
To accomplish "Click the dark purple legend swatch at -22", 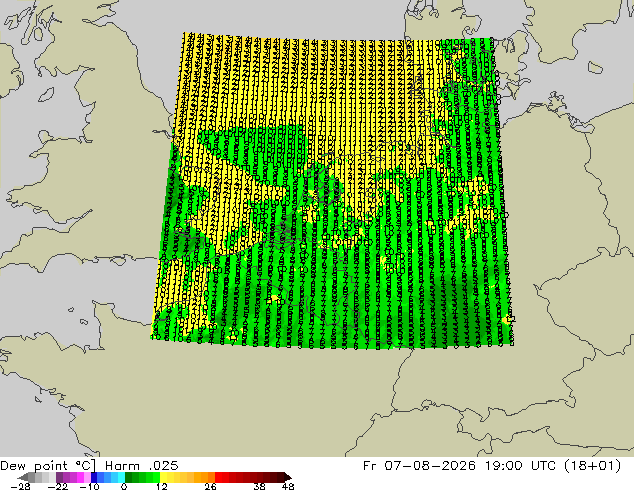I will [59, 477].
